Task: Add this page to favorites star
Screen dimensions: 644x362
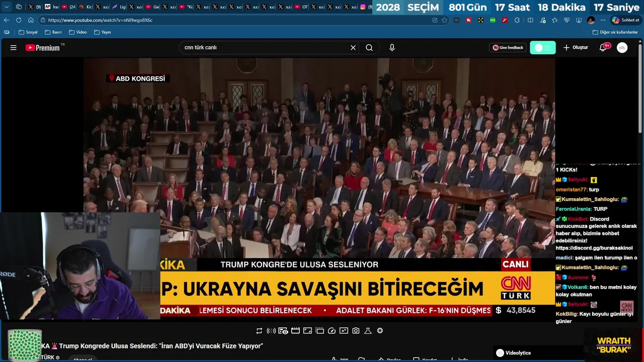Action: click(444, 20)
